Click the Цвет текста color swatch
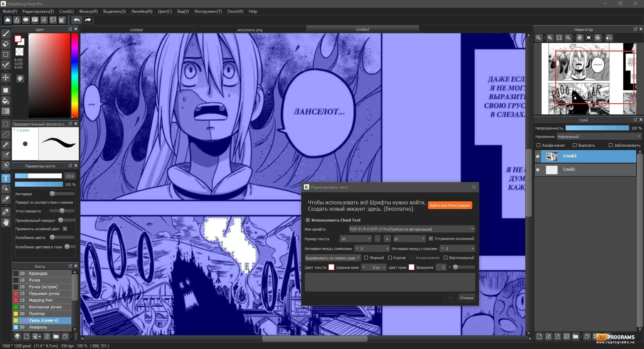644x349 pixels. pos(331,267)
